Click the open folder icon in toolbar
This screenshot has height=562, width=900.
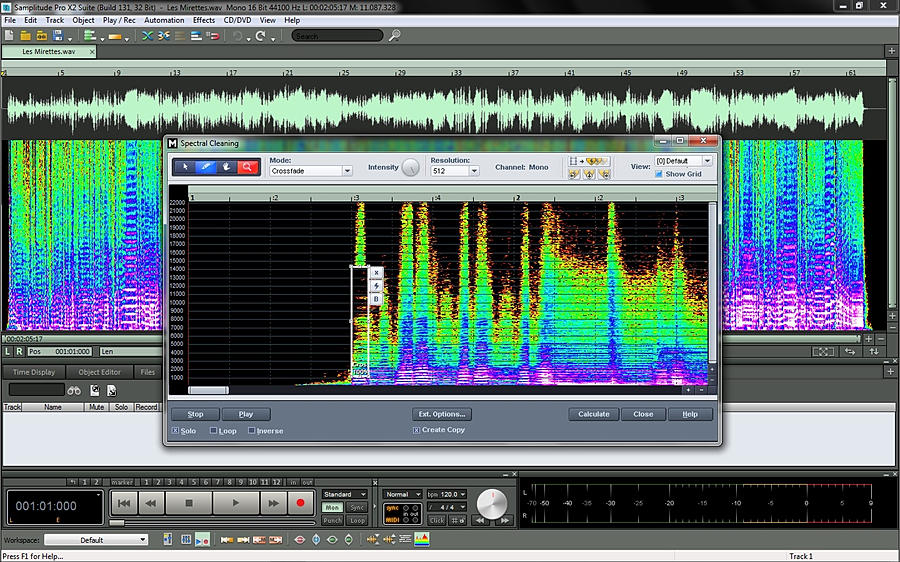coord(25,36)
